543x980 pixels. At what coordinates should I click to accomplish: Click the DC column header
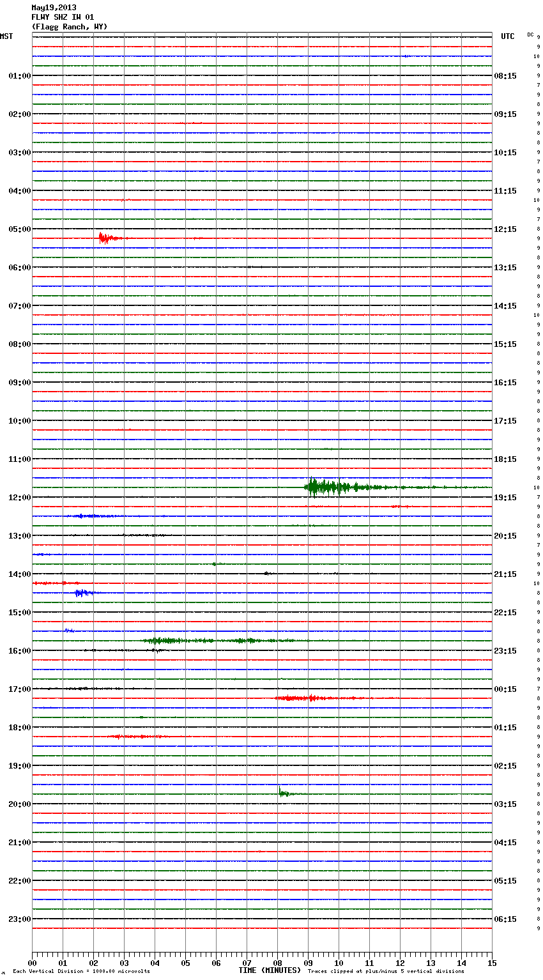coord(530,34)
